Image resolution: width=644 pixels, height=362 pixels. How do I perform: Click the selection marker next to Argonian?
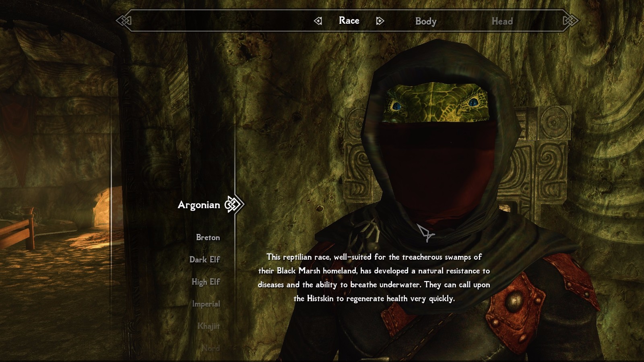point(233,205)
